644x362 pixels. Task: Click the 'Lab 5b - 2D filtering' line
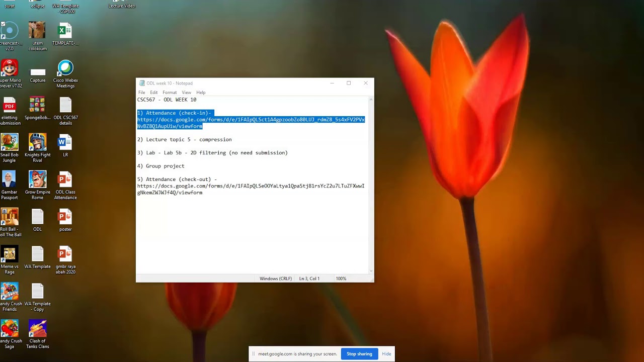(x=212, y=153)
